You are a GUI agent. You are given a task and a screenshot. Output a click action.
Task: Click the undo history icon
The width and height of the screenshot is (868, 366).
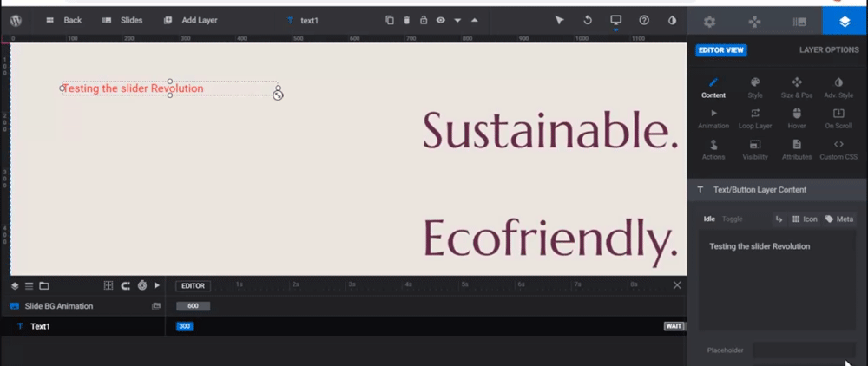pos(588,21)
